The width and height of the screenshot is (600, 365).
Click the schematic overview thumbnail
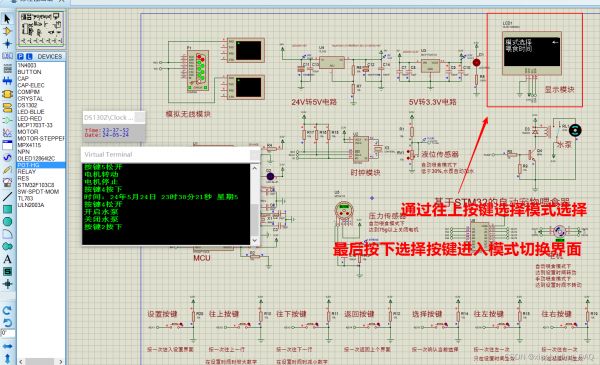coord(41,28)
